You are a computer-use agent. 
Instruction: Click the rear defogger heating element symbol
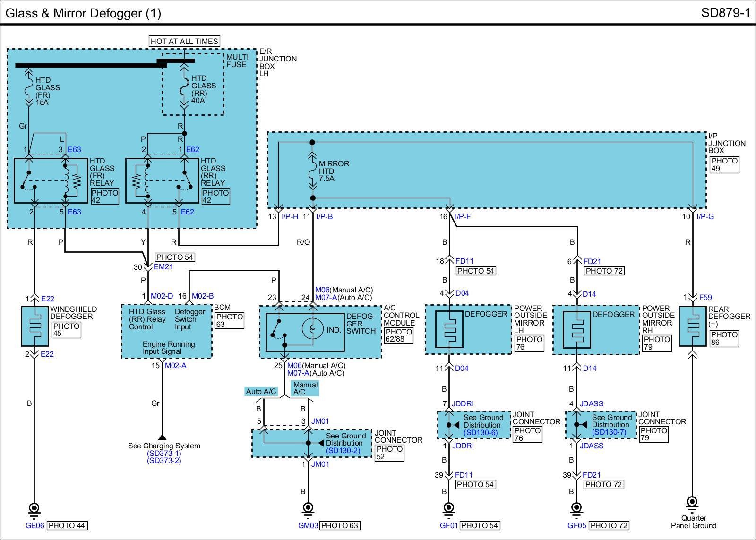pos(692,326)
